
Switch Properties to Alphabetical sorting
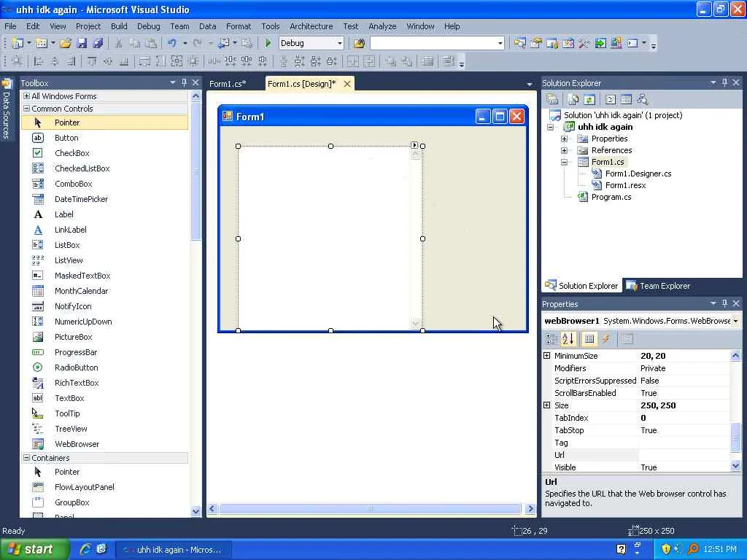[568, 339]
